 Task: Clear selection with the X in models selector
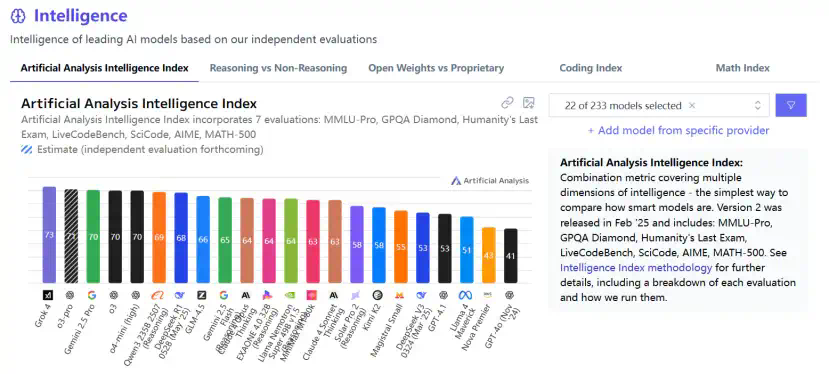(x=692, y=105)
